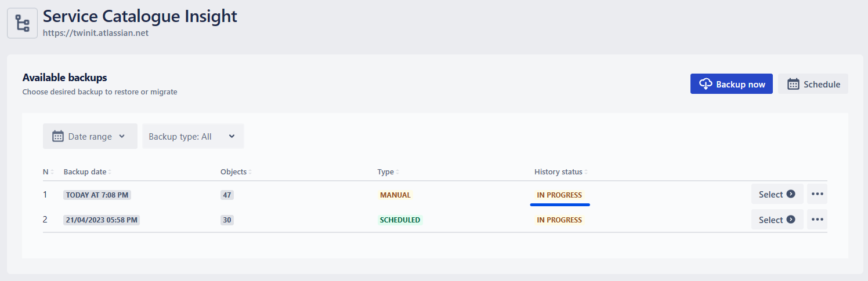Select the manual backup from today
The height and width of the screenshot is (281, 868).
point(777,194)
